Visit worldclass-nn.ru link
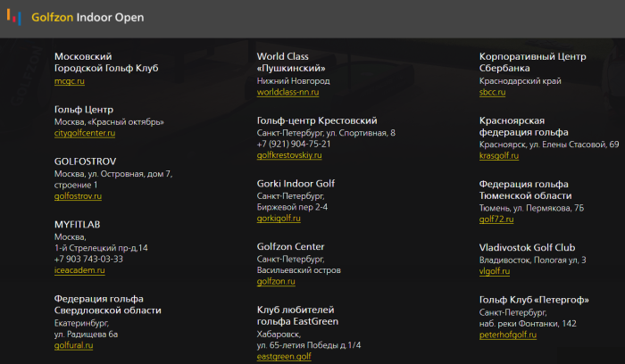Viewport: 625px width, 364px height. click(287, 92)
